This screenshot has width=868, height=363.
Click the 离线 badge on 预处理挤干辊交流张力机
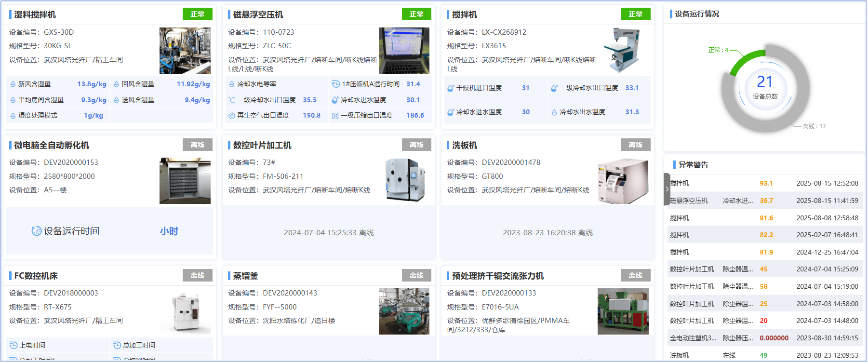pyautogui.click(x=636, y=276)
